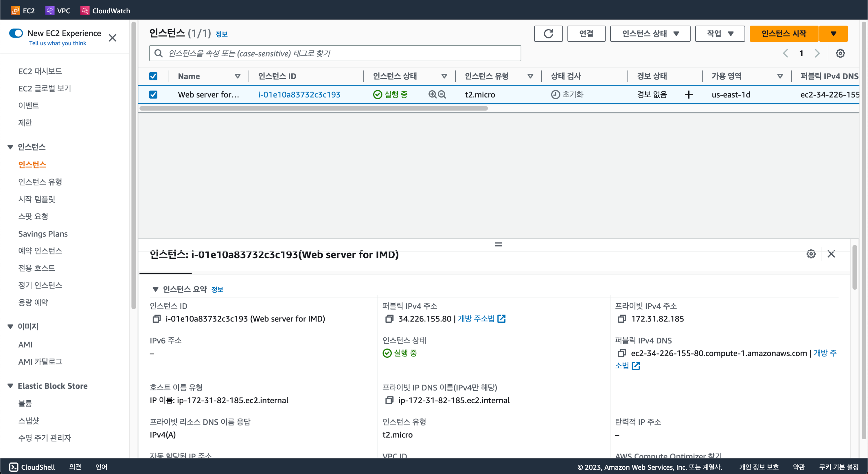The image size is (868, 474).
Task: Open details panel settings gear icon
Action: (x=811, y=254)
